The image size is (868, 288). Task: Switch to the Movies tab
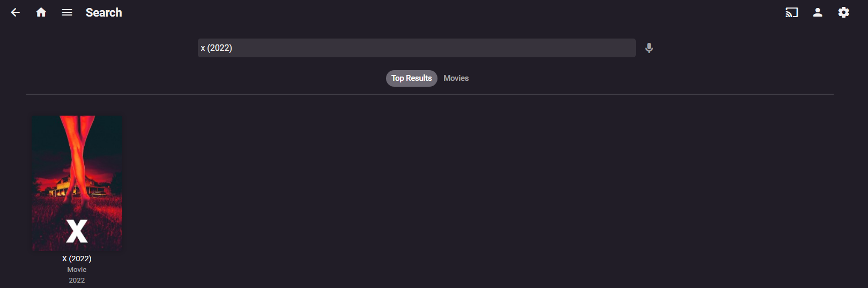pos(456,78)
